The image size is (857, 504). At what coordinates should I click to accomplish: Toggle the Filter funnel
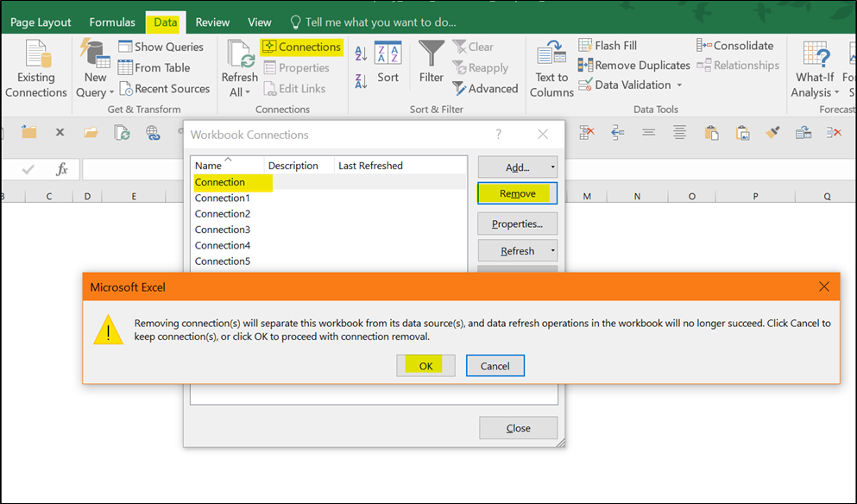coord(432,61)
